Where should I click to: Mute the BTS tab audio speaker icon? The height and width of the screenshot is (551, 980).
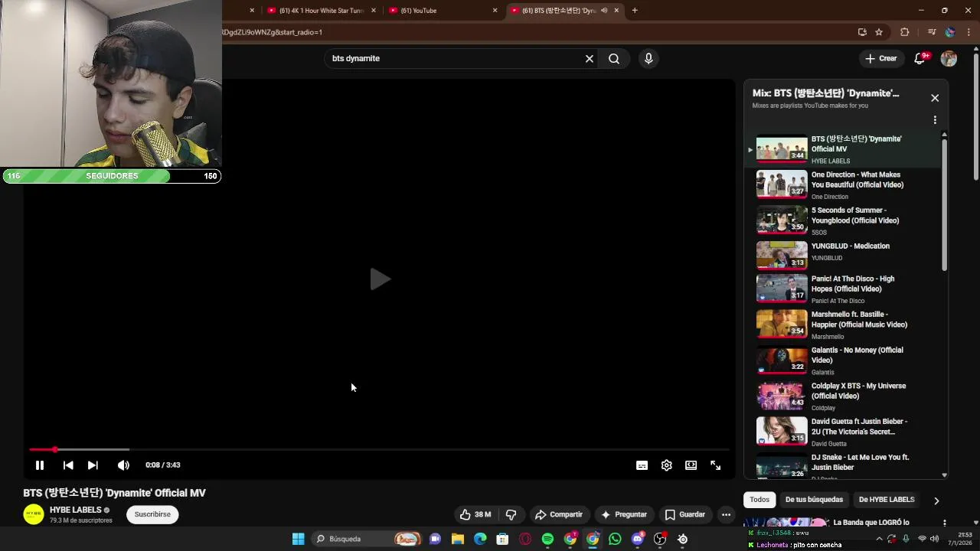click(604, 11)
